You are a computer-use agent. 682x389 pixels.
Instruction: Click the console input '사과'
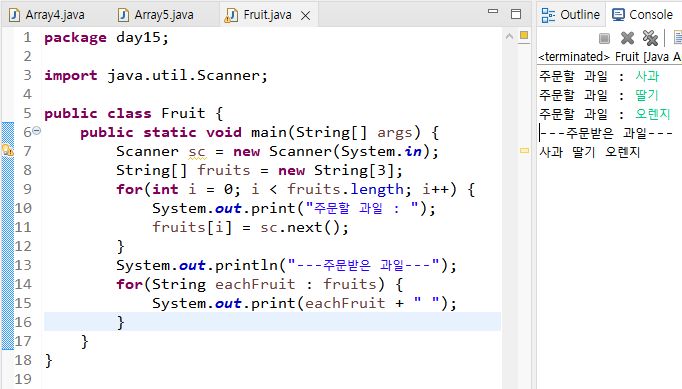tap(647, 76)
